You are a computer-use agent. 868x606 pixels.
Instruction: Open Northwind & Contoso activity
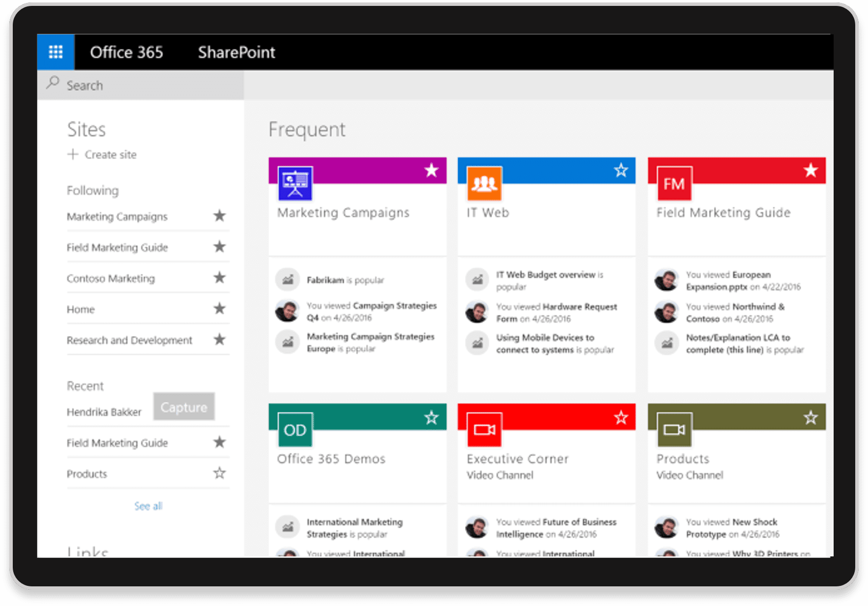coord(735,312)
